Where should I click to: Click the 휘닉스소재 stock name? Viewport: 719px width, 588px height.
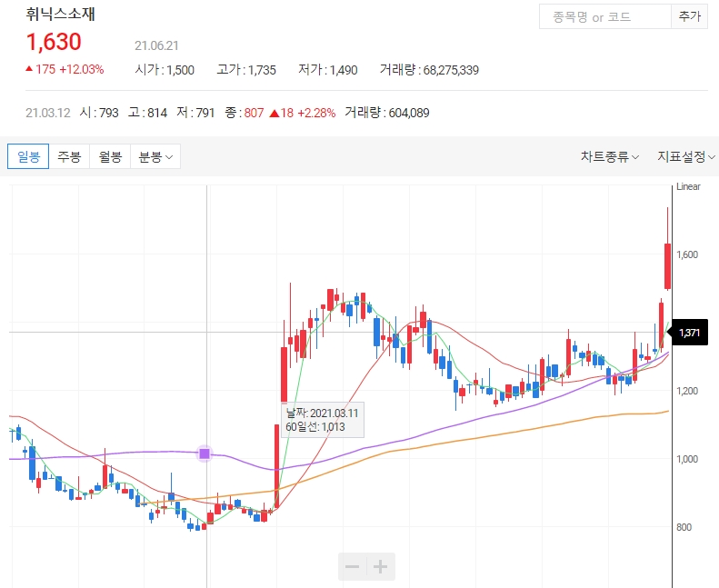click(x=60, y=14)
